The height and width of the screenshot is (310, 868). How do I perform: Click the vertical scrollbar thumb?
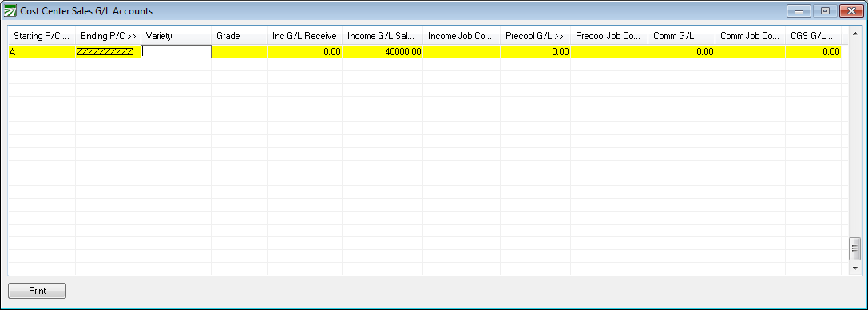pos(854,249)
